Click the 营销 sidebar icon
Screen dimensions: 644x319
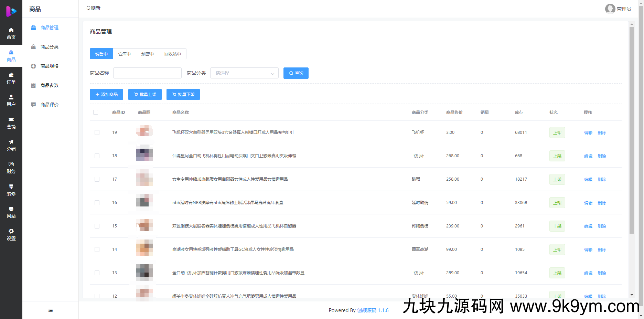pyautogui.click(x=11, y=123)
